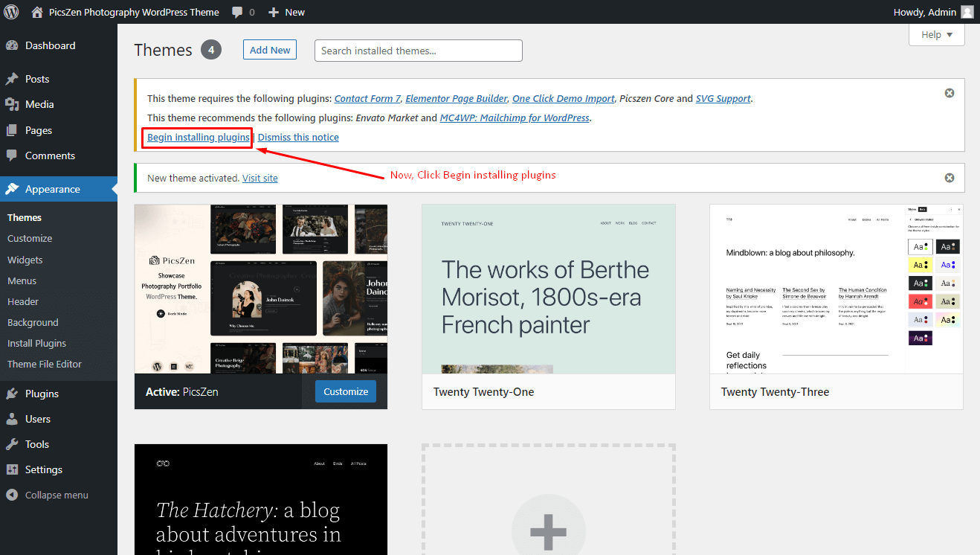Click the Tools wrench icon

[x=12, y=444]
